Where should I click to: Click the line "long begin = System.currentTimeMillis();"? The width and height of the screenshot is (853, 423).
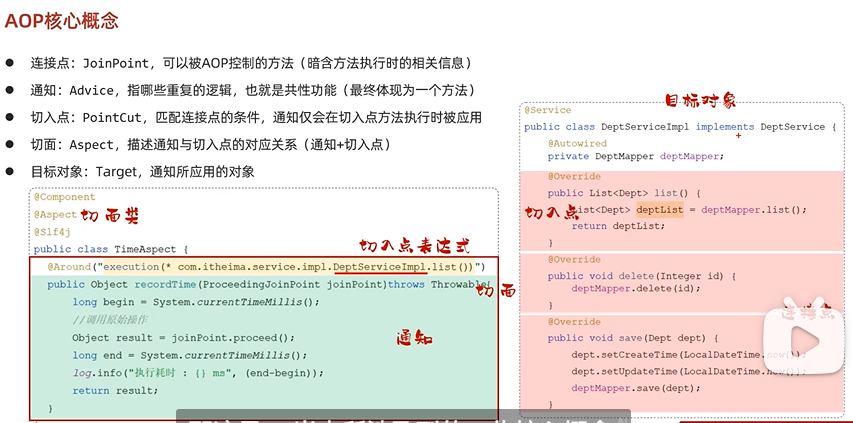pyautogui.click(x=196, y=302)
